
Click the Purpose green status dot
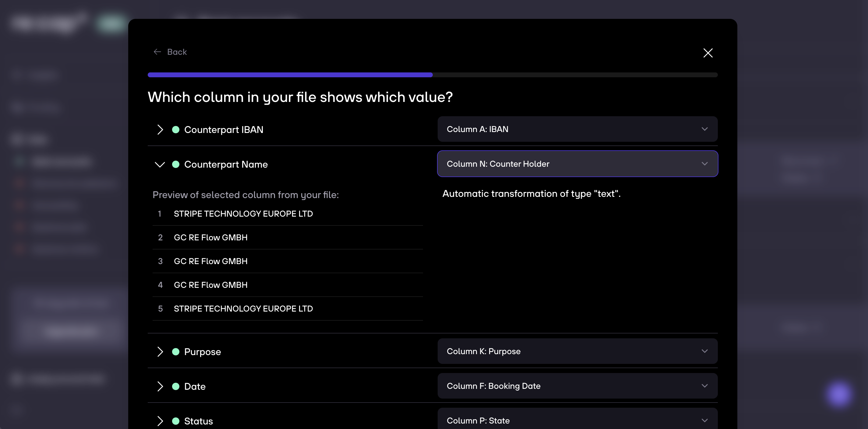[x=175, y=351]
